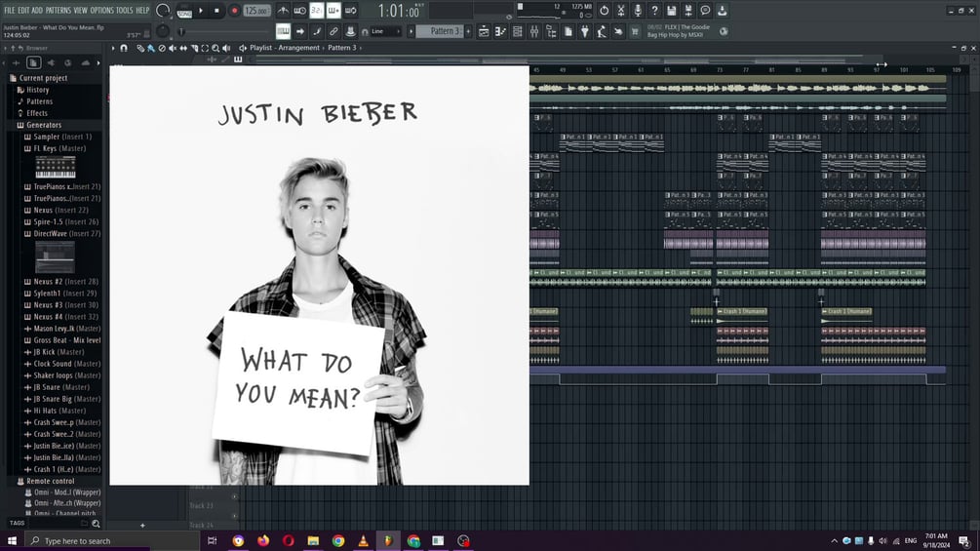Screen dimensions: 980x551
Task: Open the plugin picker plug icon
Action: pos(584,31)
